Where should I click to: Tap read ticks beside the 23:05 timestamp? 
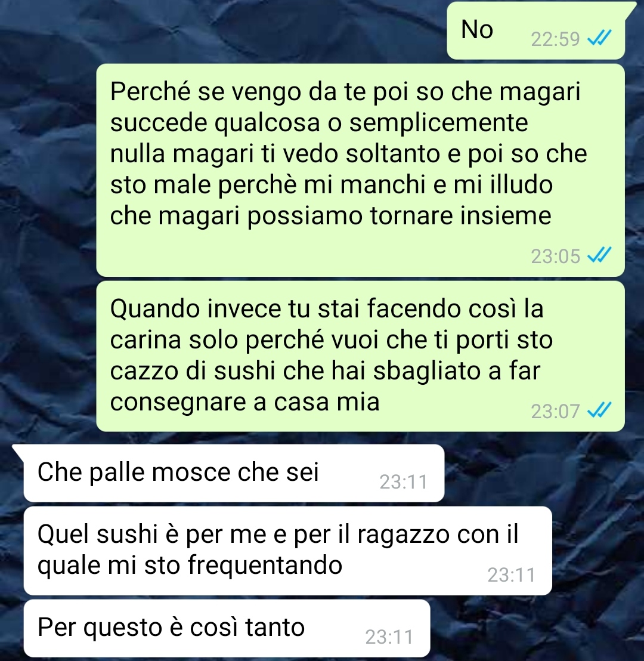(x=599, y=255)
